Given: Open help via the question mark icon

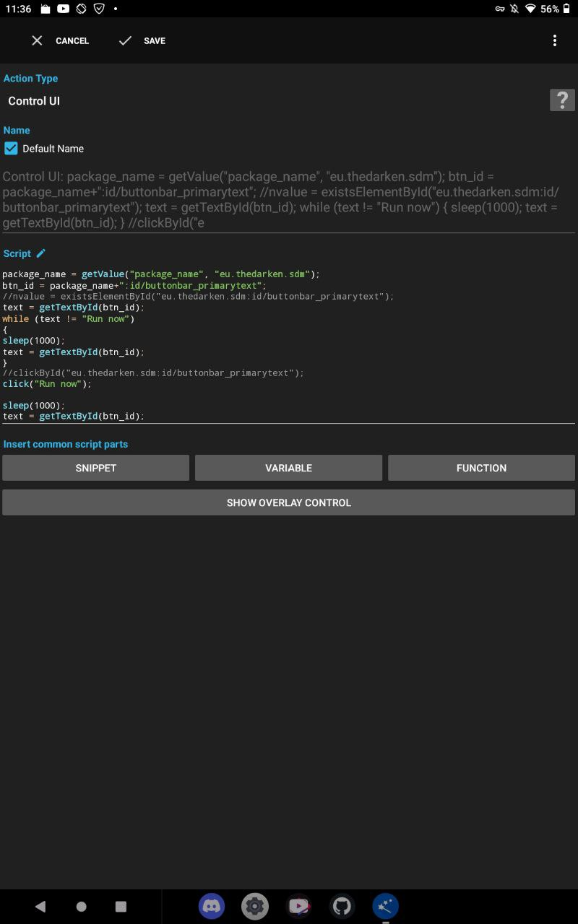Looking at the screenshot, I should [x=562, y=100].
